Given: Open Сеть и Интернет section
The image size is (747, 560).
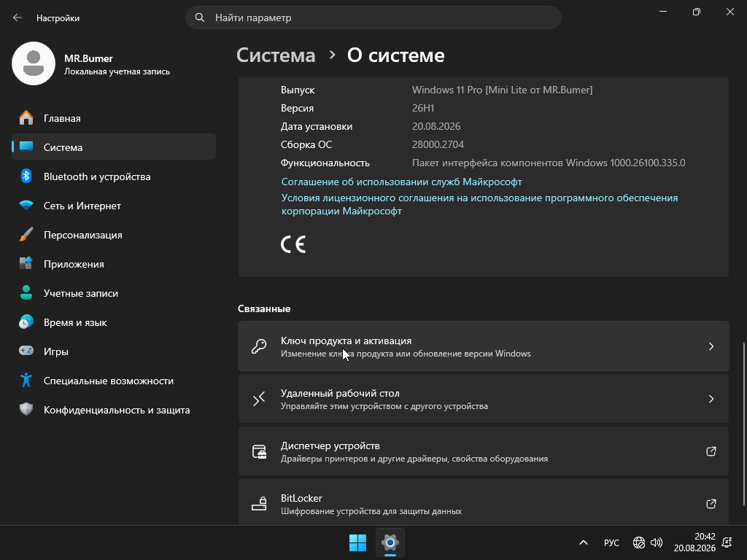Looking at the screenshot, I should 114,205.
